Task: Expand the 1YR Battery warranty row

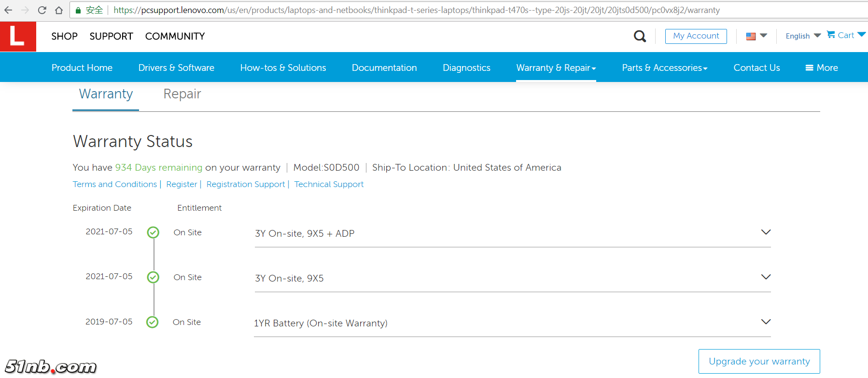Action: [x=766, y=322]
